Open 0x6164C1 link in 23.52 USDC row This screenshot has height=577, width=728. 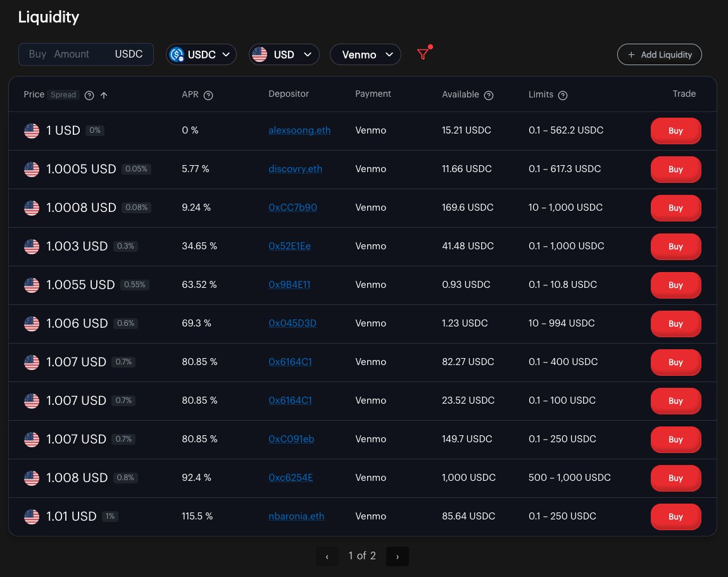pyautogui.click(x=290, y=400)
